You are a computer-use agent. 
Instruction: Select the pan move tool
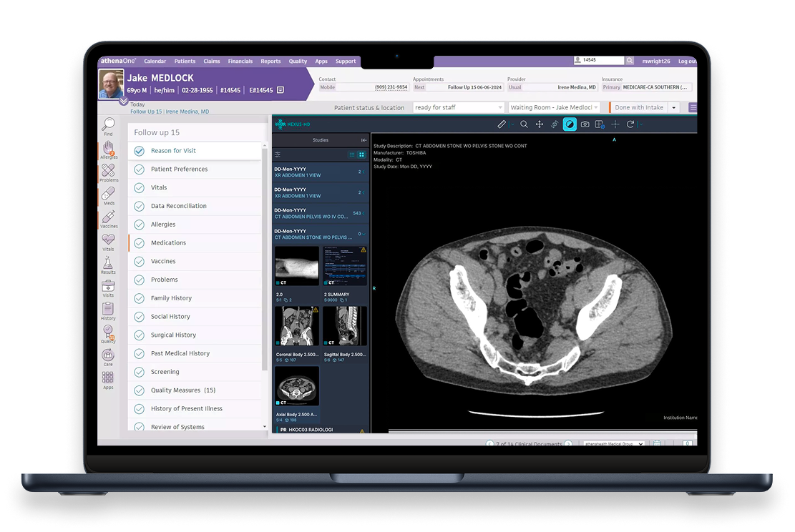point(540,124)
